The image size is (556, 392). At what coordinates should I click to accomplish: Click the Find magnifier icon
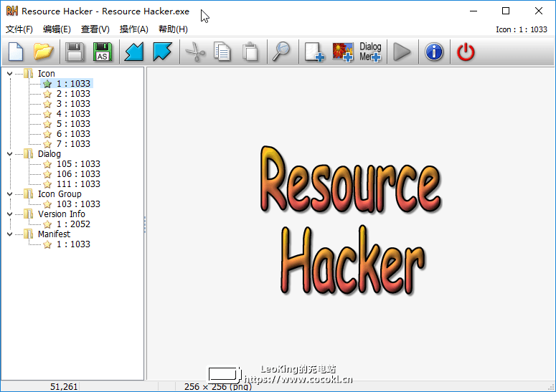pos(281,52)
